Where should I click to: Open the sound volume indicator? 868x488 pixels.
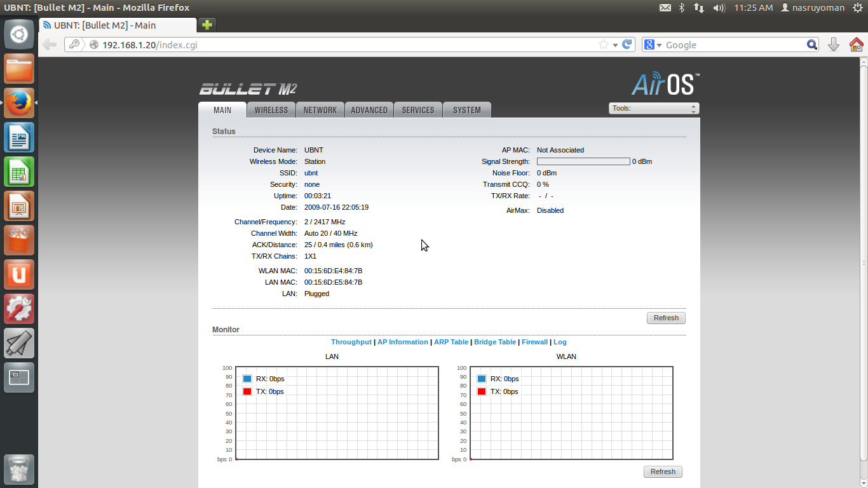[719, 8]
